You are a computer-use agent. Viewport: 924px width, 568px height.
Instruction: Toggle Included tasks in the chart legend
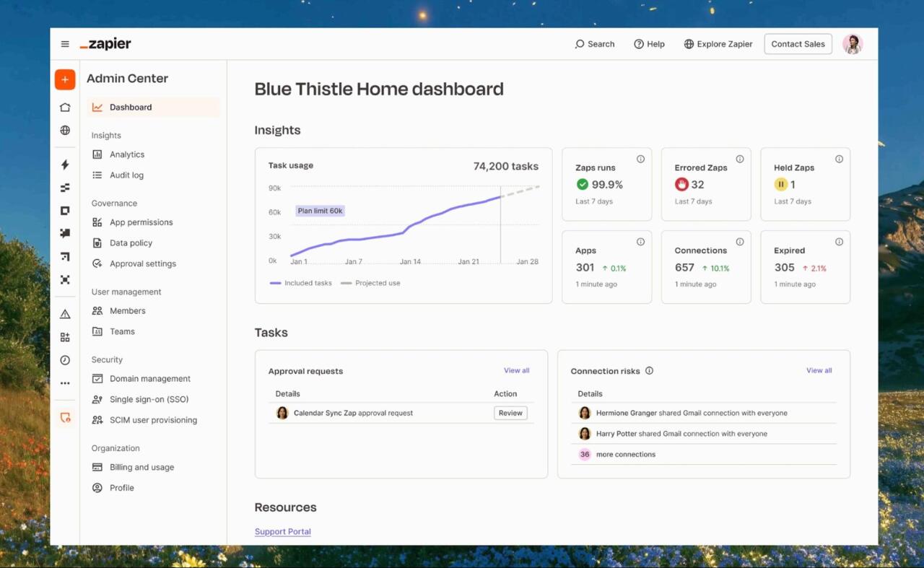[x=307, y=283]
